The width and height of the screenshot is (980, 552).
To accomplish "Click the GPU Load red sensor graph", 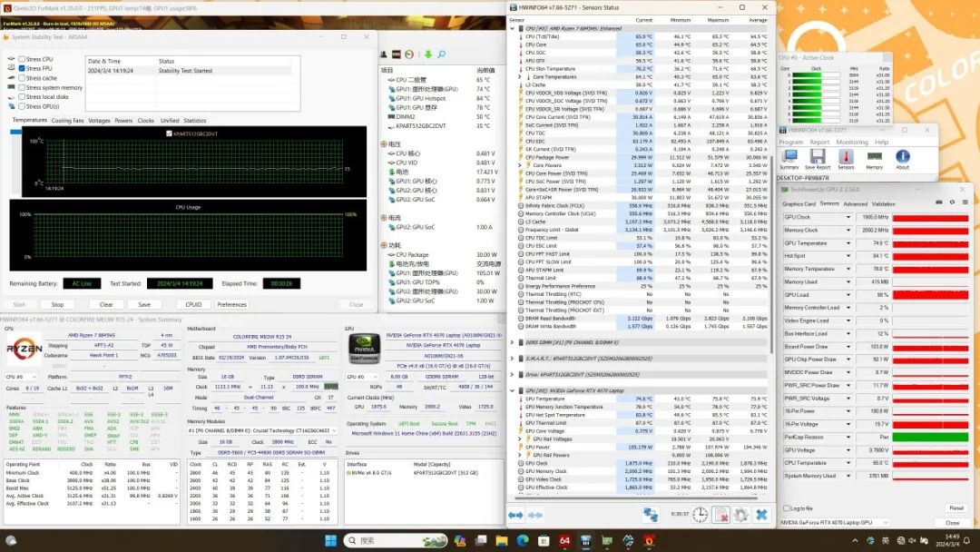I will click(x=928, y=295).
